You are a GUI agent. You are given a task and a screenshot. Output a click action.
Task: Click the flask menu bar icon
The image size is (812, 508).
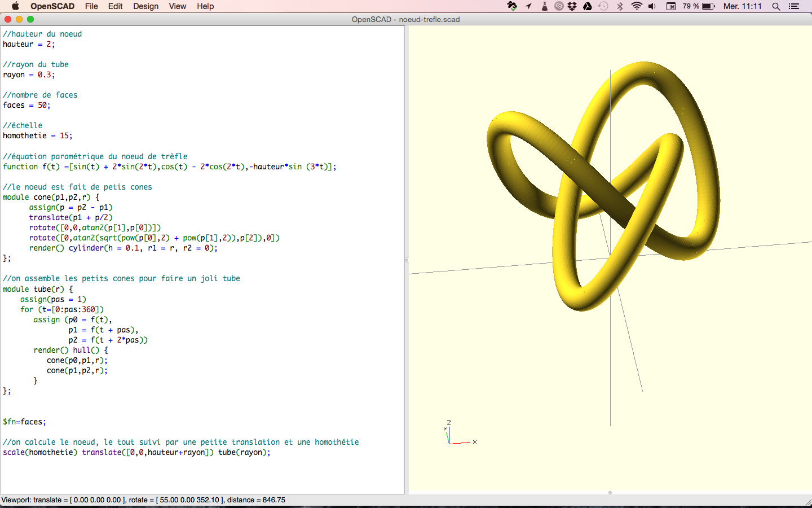coord(544,6)
